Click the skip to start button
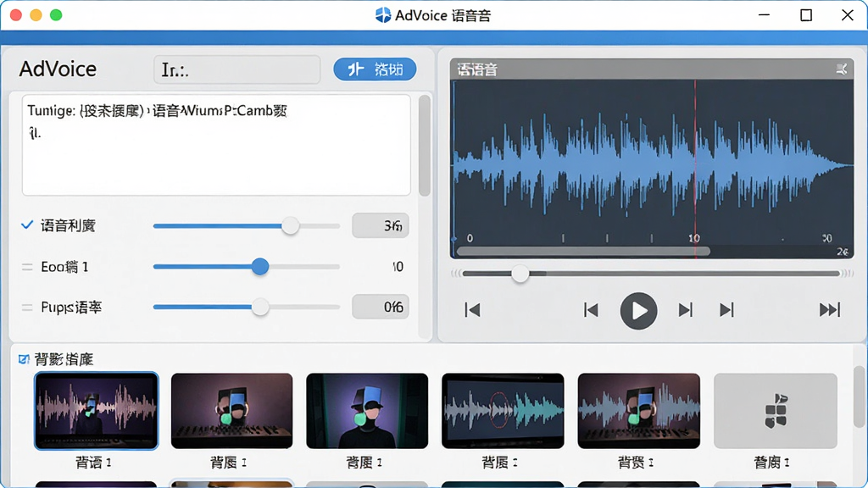 click(x=472, y=310)
